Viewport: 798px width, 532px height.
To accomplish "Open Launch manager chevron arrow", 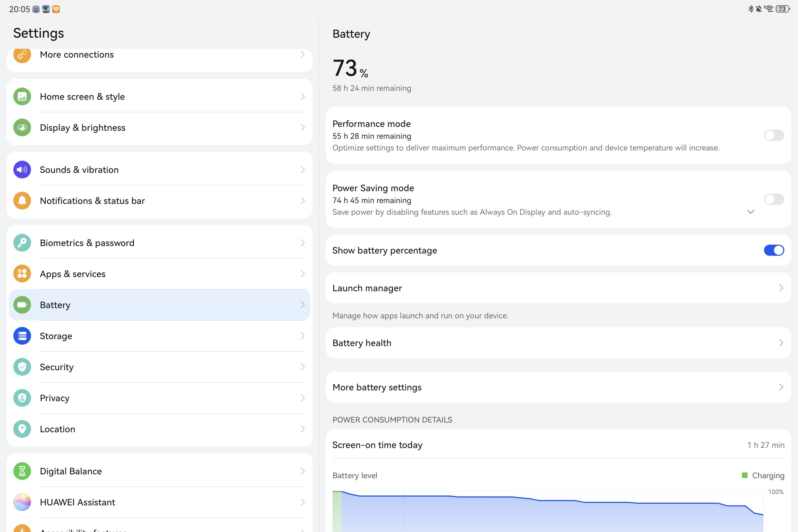I will point(781,288).
